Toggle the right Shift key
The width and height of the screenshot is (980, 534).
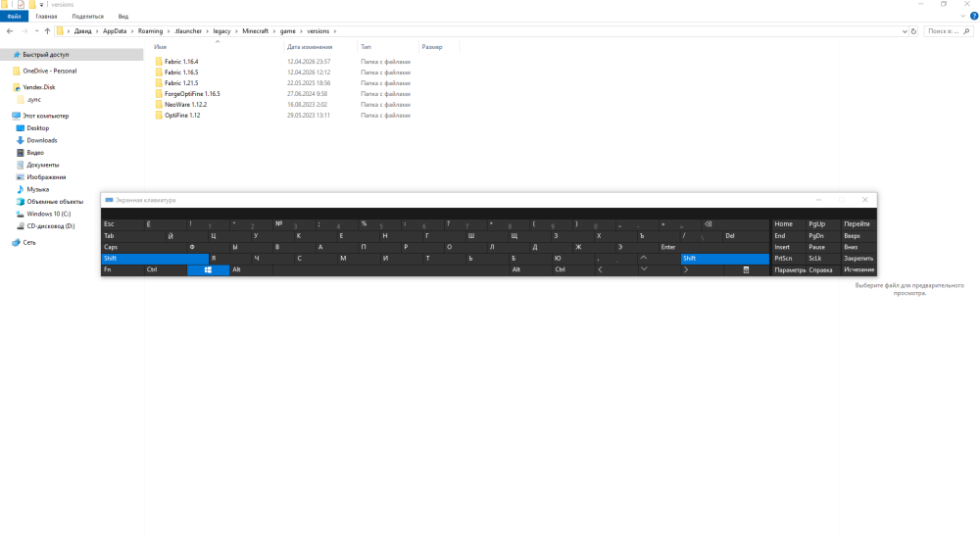pyautogui.click(x=725, y=258)
